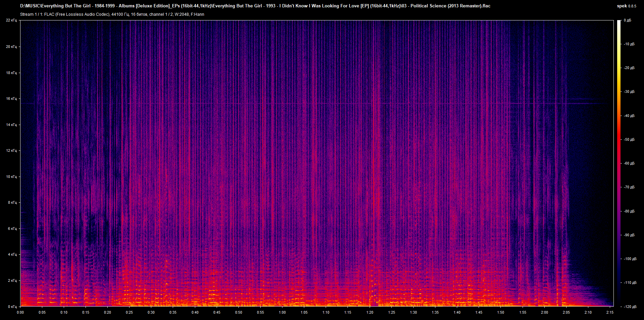Click the '6 кГц' frequency axis label
This screenshot has height=320, width=644.
tap(12, 229)
